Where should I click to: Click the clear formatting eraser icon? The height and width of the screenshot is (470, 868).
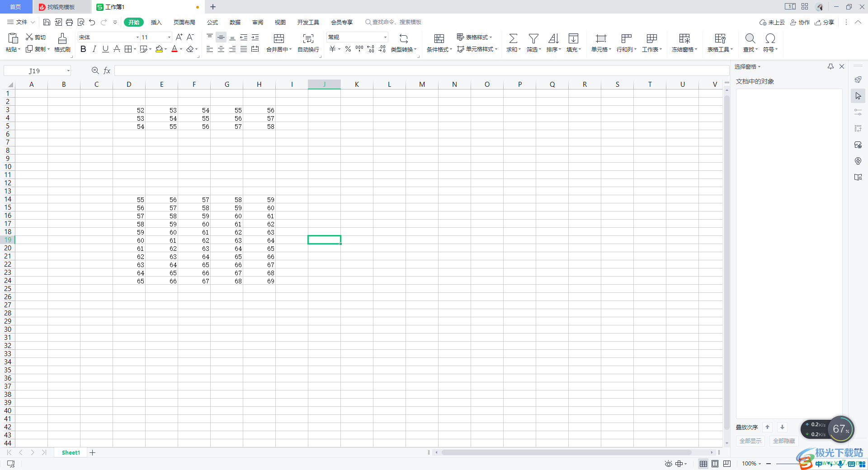coord(190,49)
